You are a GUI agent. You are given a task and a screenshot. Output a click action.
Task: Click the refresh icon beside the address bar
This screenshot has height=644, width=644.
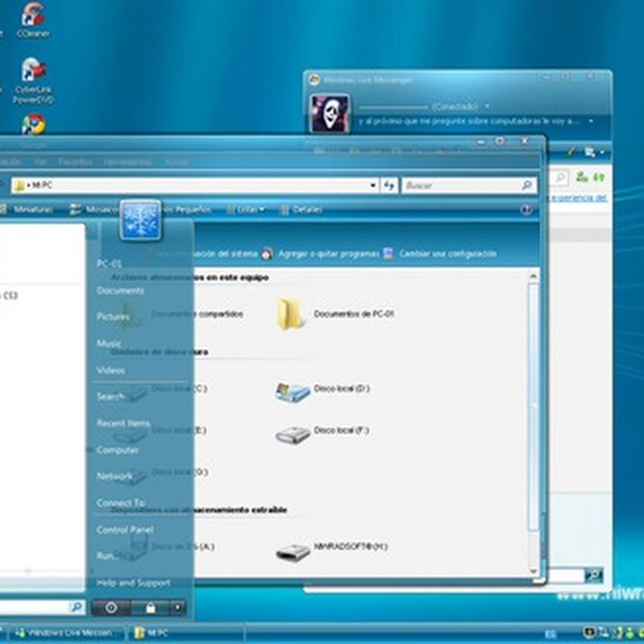tap(390, 185)
